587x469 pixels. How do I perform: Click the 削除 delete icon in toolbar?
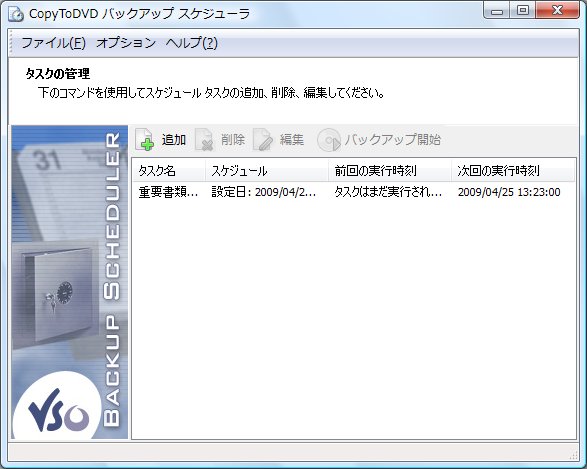click(205, 140)
